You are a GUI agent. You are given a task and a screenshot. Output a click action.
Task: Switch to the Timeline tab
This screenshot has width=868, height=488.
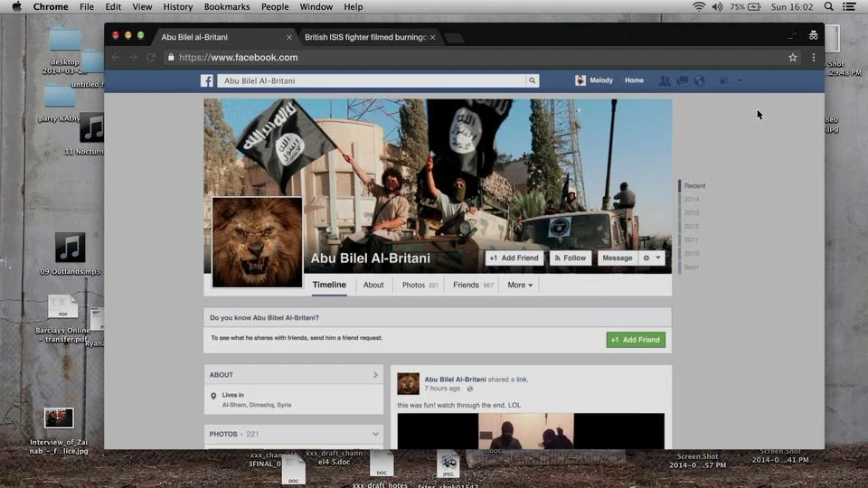coord(329,285)
